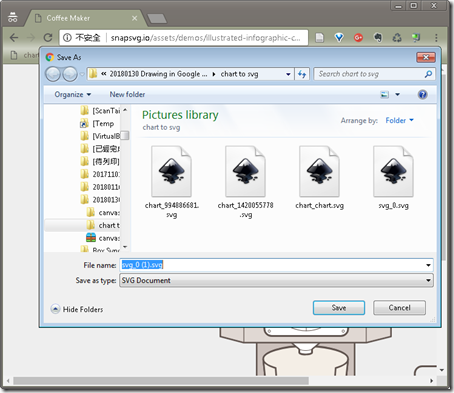The width and height of the screenshot is (454, 393).
Task: Click the page document extension icon
Action: tap(319, 38)
